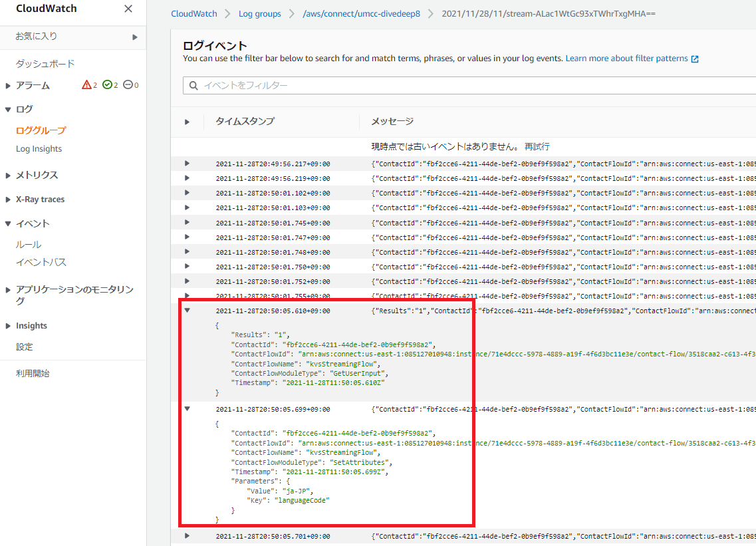The height and width of the screenshot is (546, 756).
Task: Expand the log event at 20:50:05.701
Action: point(187,536)
